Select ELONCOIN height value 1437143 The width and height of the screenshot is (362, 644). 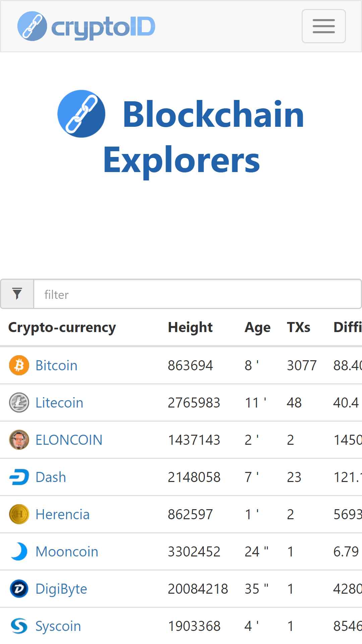(194, 440)
